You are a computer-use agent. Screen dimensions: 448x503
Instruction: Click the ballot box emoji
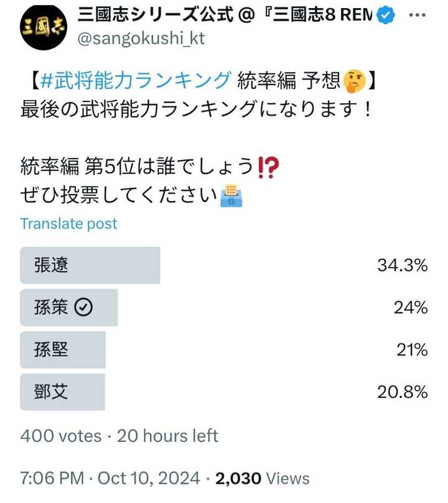click(x=231, y=195)
